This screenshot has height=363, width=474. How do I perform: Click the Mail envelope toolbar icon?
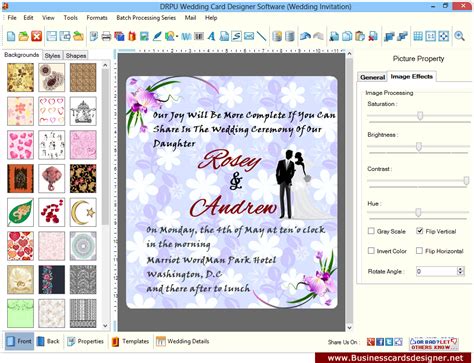pyautogui.click(x=249, y=36)
